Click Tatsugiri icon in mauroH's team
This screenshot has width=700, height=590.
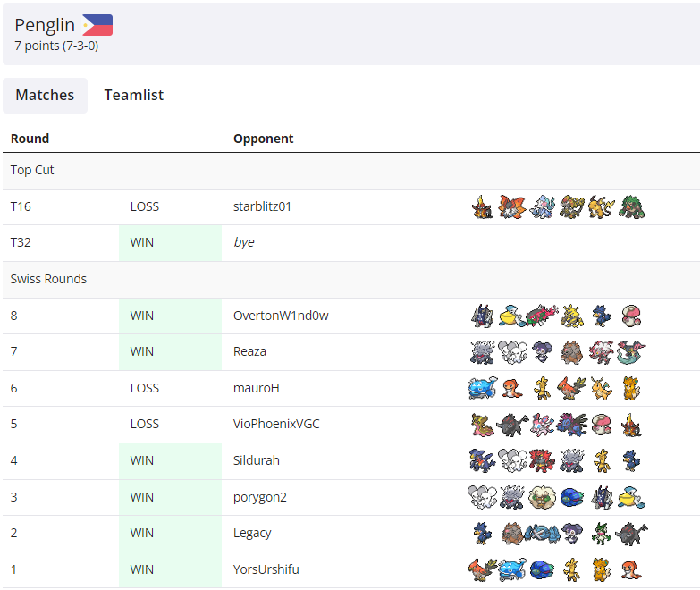click(512, 388)
